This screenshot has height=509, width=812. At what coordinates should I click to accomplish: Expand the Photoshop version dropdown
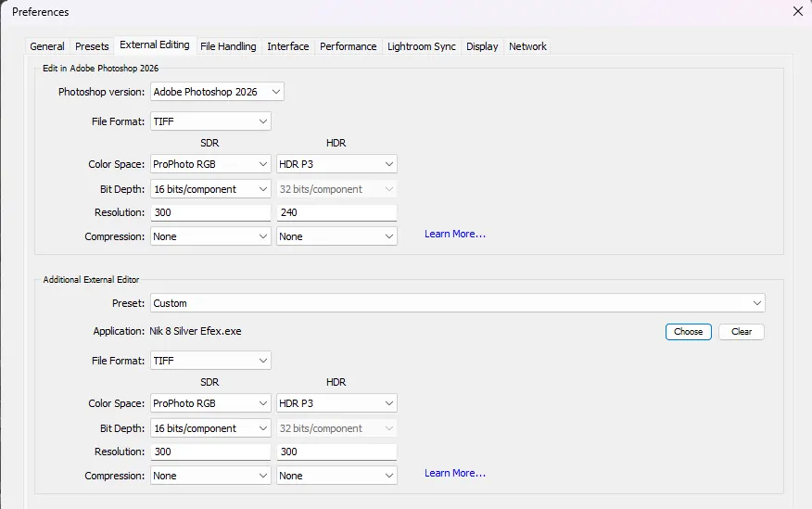(x=217, y=92)
